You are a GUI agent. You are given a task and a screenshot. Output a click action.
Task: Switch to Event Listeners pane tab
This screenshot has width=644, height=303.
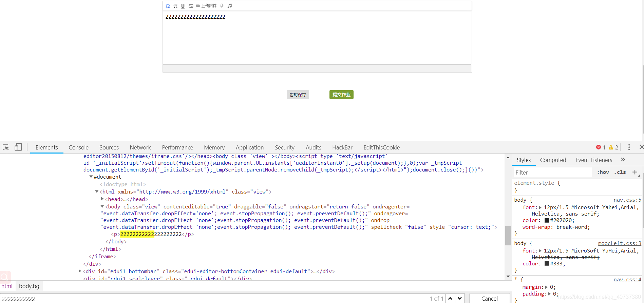click(594, 160)
